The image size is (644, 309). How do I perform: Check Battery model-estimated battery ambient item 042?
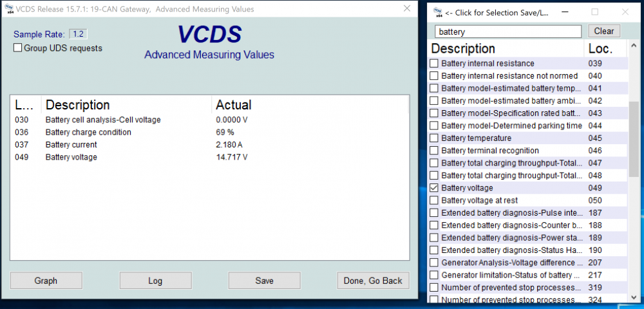[434, 101]
